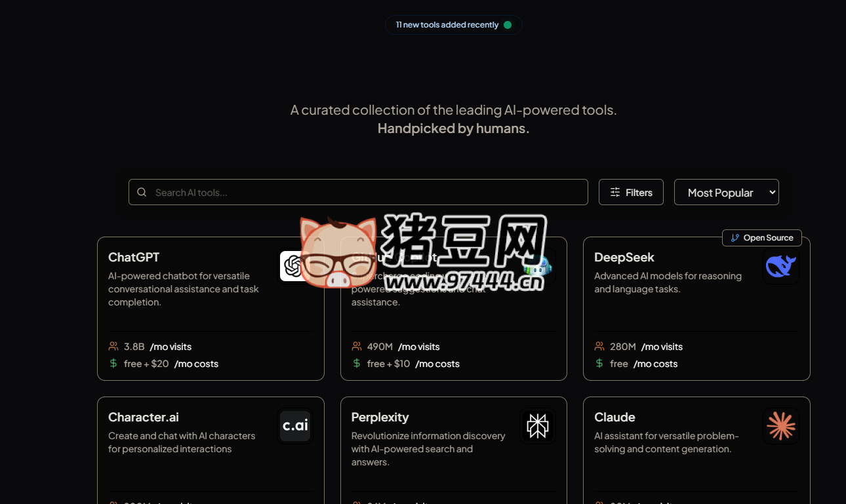Screen dimensions: 846x504
Task: Open the Most Popular sort dropdown
Action: coord(727,192)
